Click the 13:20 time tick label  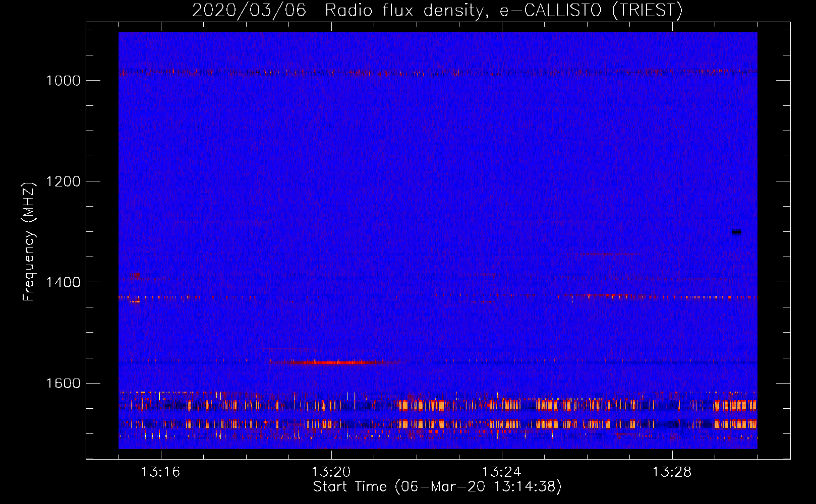(331, 472)
